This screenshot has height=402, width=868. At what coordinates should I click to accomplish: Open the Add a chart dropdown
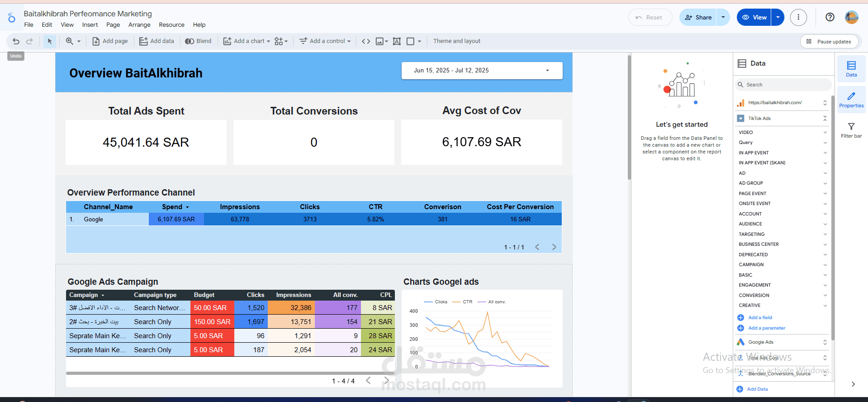(247, 41)
